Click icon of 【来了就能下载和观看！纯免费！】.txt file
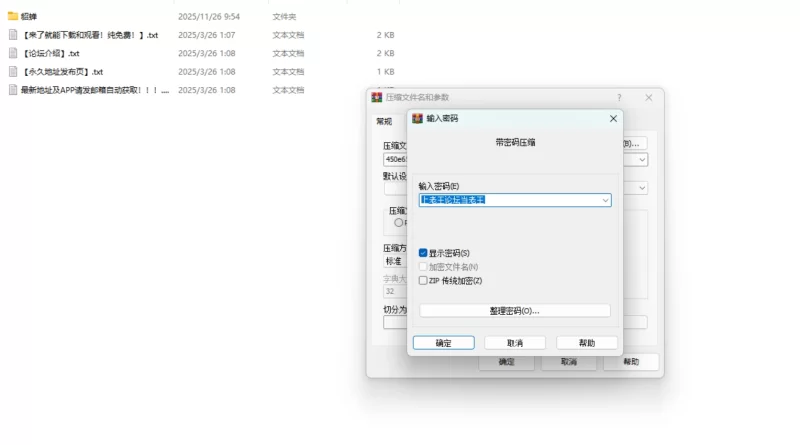Image resolution: width=800 pixels, height=445 pixels. pos(13,35)
